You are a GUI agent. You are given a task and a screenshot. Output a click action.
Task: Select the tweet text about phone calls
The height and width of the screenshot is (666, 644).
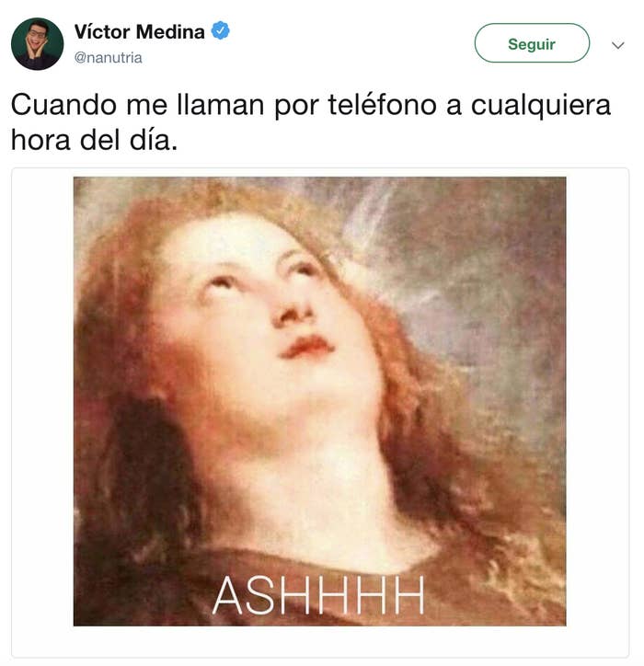coord(311,122)
